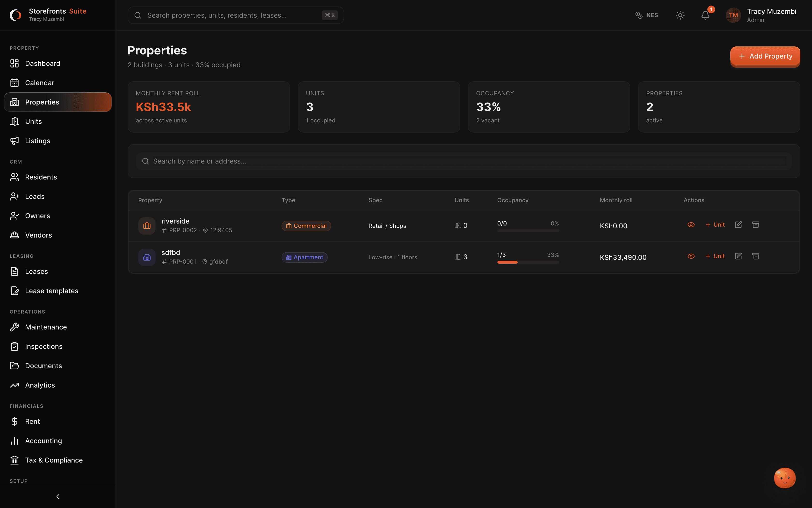Go to the Units page
The width and height of the screenshot is (812, 508).
58,121
